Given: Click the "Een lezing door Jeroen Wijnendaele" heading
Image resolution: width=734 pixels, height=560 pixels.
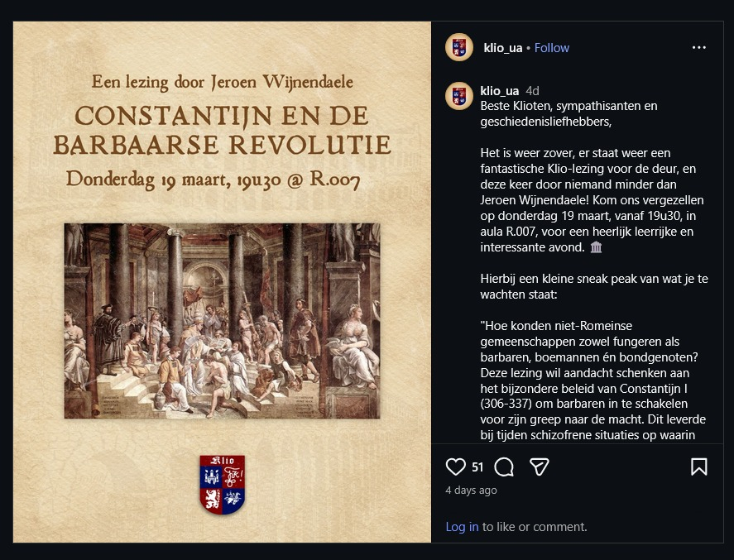Looking at the screenshot, I should tap(222, 81).
